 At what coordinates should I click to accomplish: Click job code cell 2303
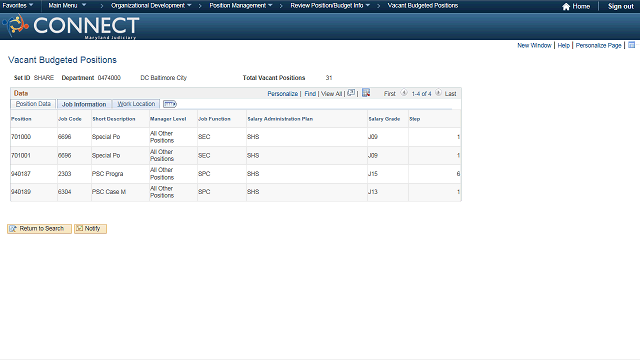coord(64,173)
